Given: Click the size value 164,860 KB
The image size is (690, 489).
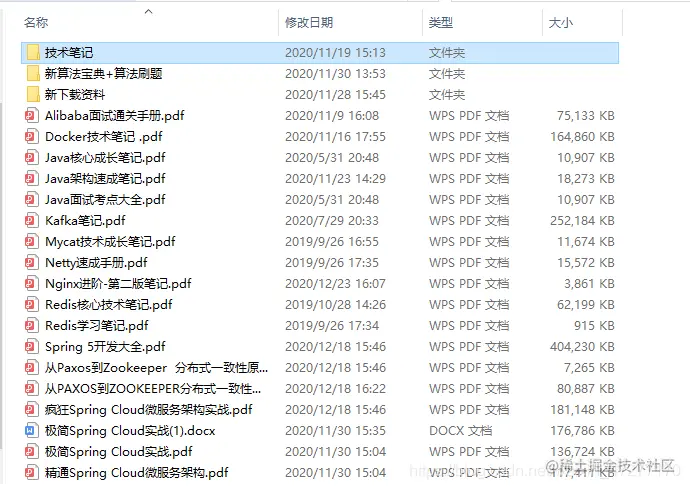Looking at the screenshot, I should (582, 137).
